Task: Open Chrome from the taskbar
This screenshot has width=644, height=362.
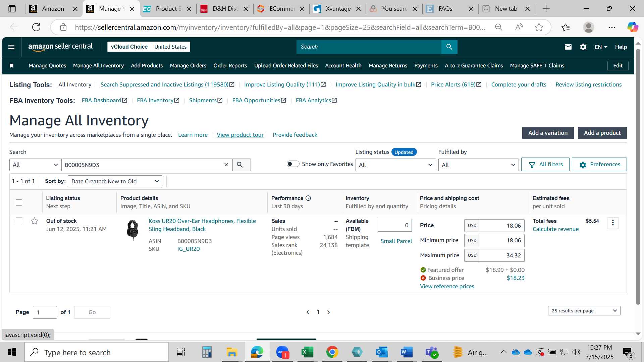Action: tap(332, 352)
